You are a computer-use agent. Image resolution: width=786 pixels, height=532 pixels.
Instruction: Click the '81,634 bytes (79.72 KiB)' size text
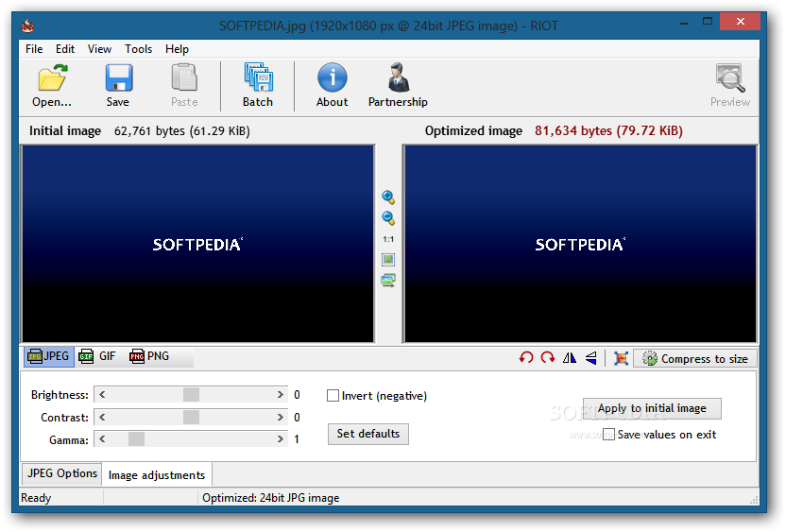pos(608,130)
